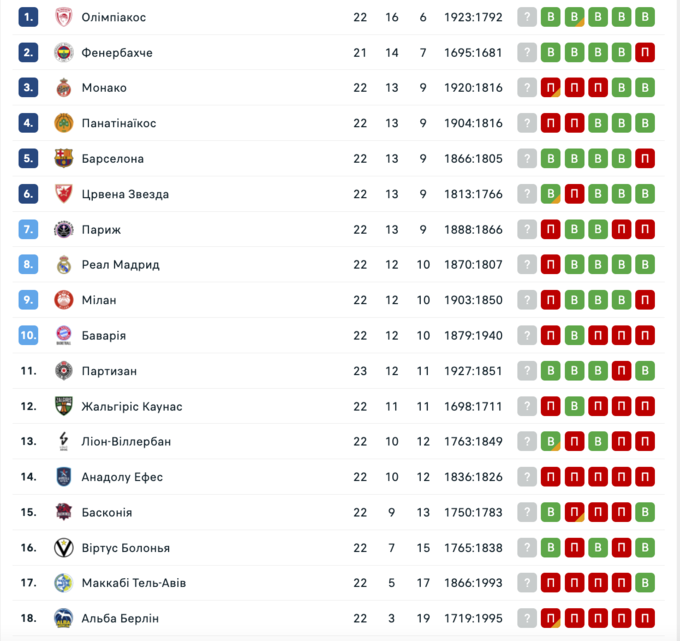Go to the Црвена Звезда team page

125,194
